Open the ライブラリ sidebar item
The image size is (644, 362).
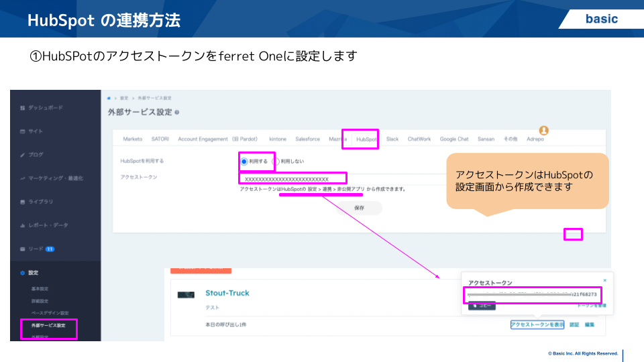point(36,202)
